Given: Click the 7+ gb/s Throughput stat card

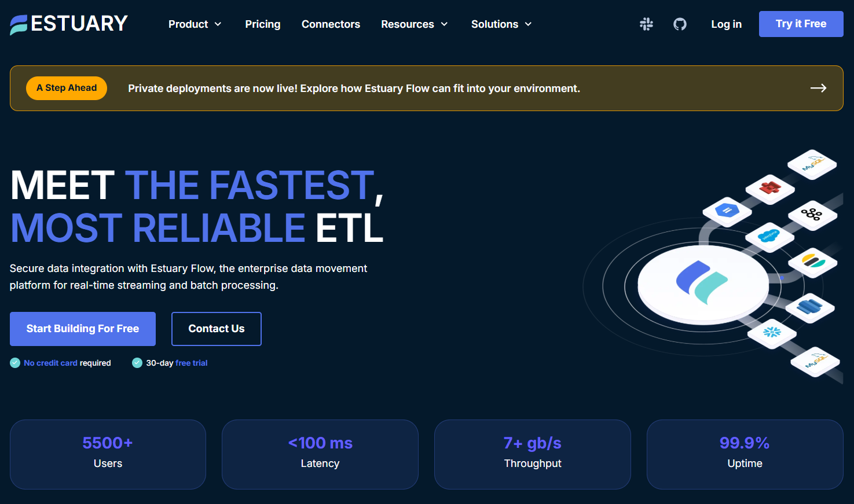Looking at the screenshot, I should (533, 454).
